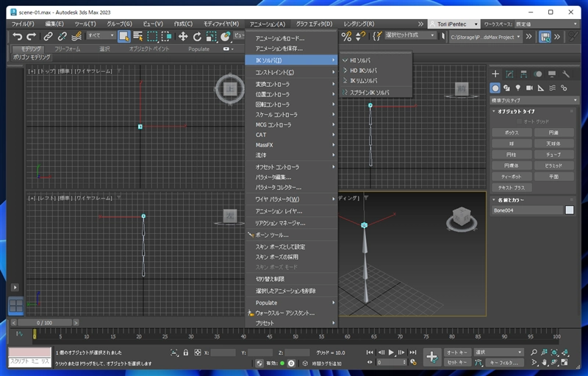This screenshot has height=376, width=588.
Task: Open the Motion tab of the command panel
Action: (x=538, y=74)
